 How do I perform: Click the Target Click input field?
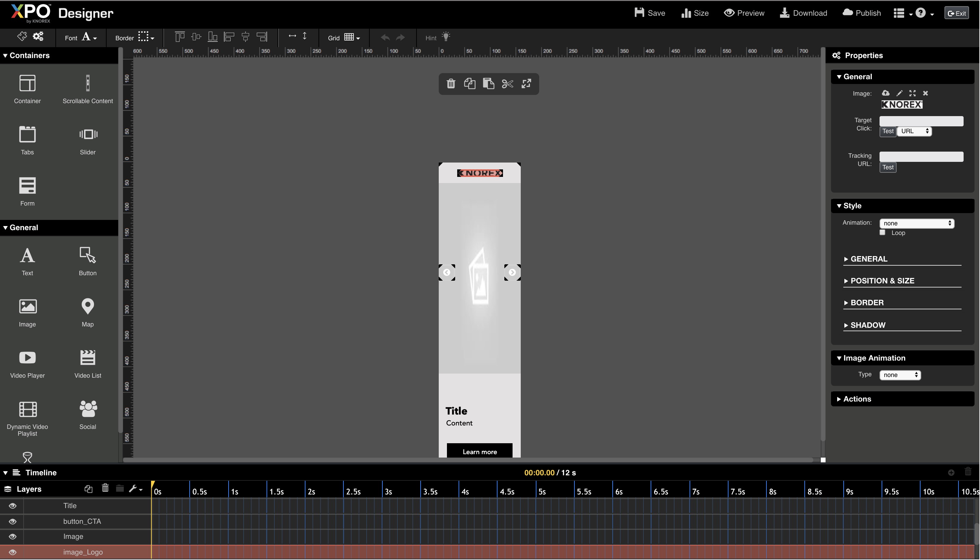(x=921, y=121)
